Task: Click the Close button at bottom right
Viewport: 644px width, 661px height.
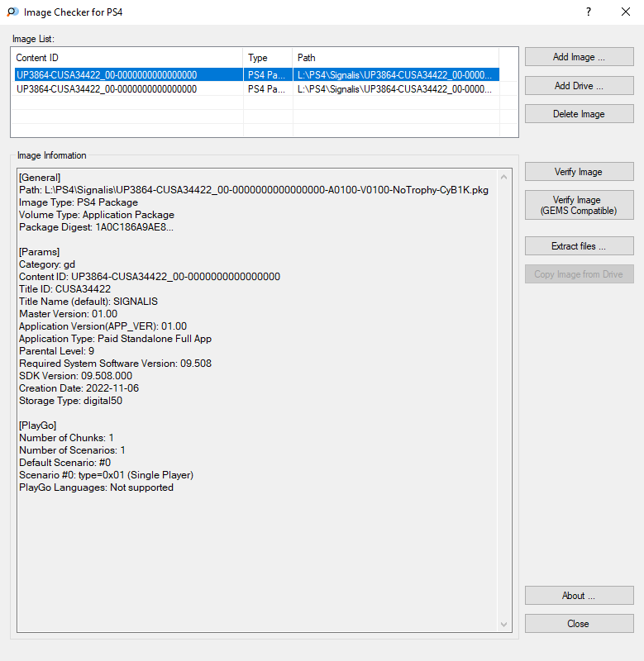Action: click(x=579, y=624)
